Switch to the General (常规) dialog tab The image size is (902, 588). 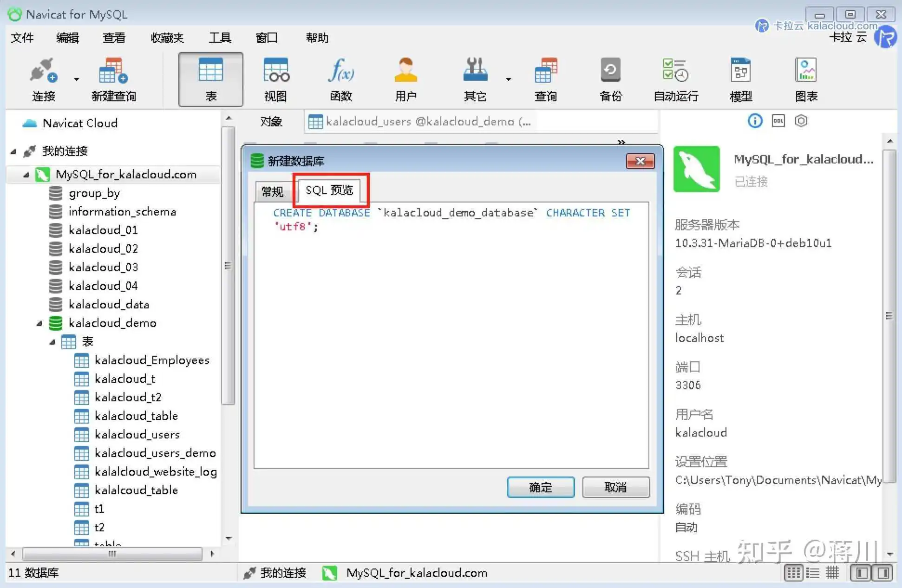tap(273, 191)
